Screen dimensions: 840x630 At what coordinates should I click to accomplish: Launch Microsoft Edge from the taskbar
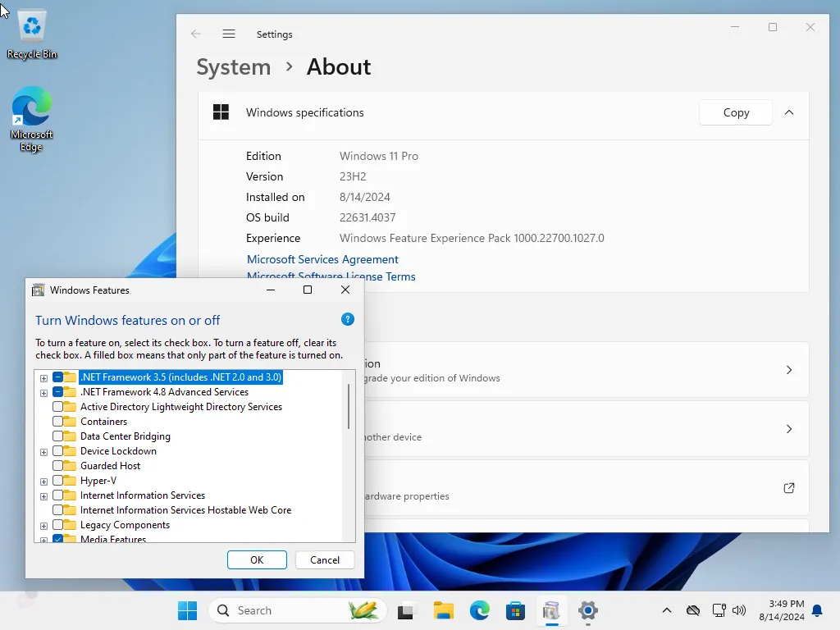(479, 610)
